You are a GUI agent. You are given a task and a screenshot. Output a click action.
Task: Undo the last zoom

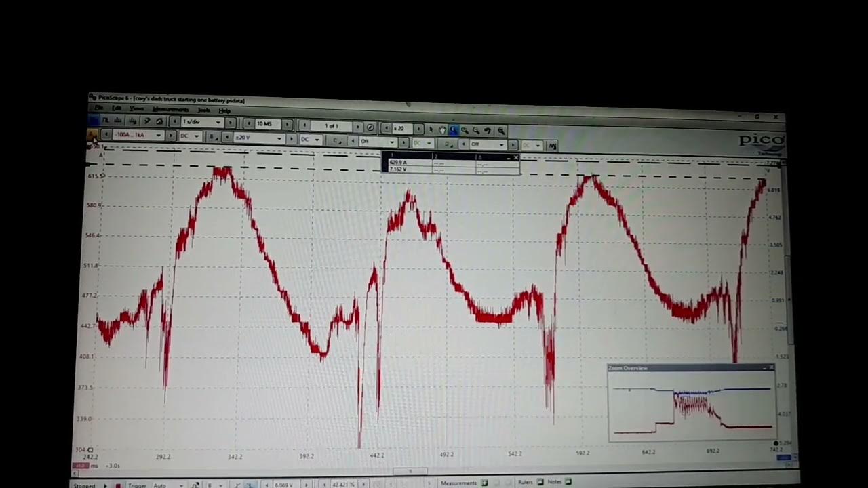point(488,130)
